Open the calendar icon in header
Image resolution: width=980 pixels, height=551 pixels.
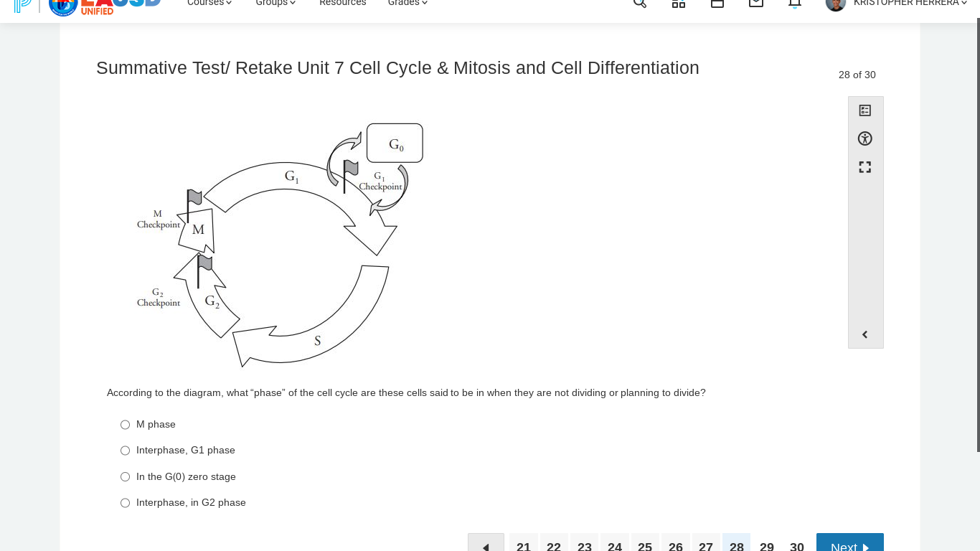[717, 3]
